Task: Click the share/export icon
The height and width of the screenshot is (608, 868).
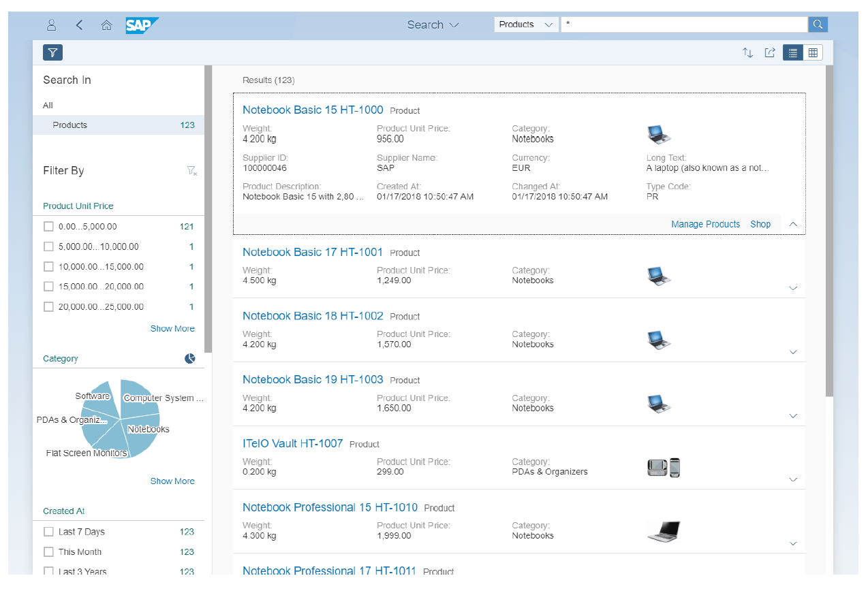Action: tap(770, 52)
